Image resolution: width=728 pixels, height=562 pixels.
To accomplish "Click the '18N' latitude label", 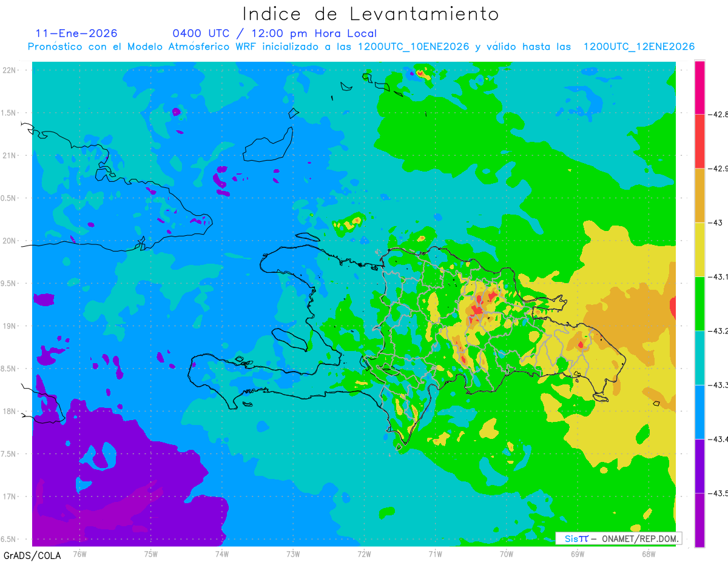I will [x=9, y=411].
